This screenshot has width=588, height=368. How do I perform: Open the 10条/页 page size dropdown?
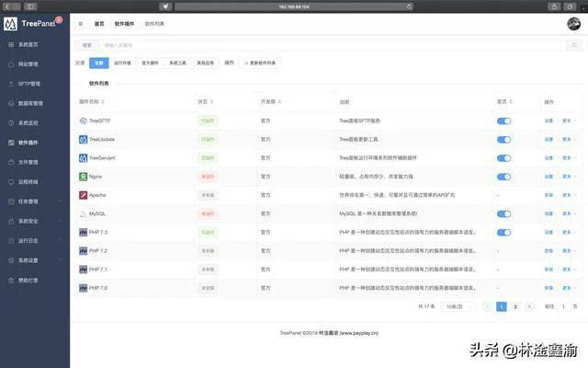tap(458, 306)
